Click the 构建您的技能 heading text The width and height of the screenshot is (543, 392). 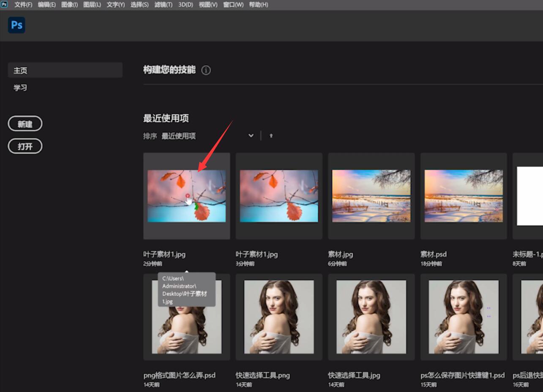(169, 70)
